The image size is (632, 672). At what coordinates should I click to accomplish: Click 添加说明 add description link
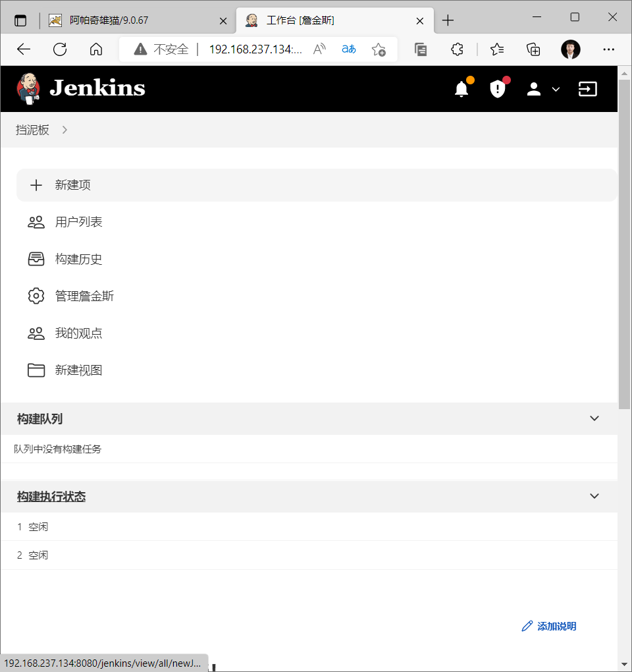pos(557,626)
